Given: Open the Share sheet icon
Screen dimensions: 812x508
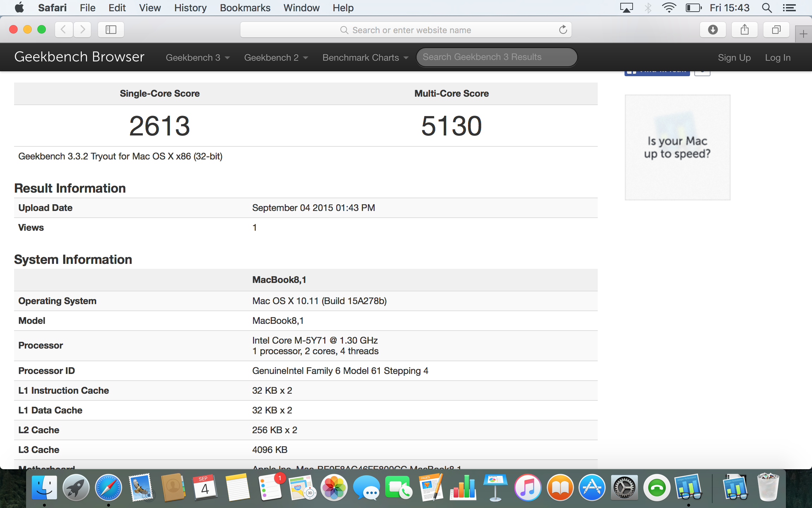Looking at the screenshot, I should pyautogui.click(x=744, y=30).
